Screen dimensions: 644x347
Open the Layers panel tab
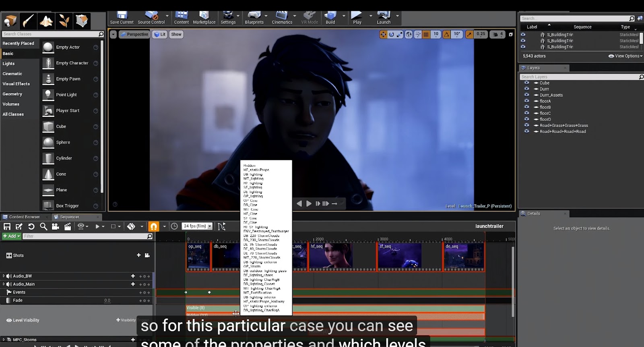pos(543,68)
